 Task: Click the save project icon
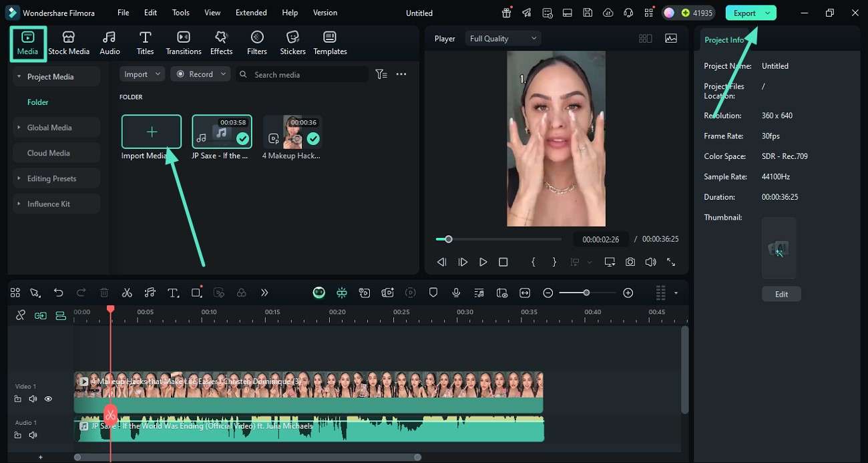click(587, 13)
